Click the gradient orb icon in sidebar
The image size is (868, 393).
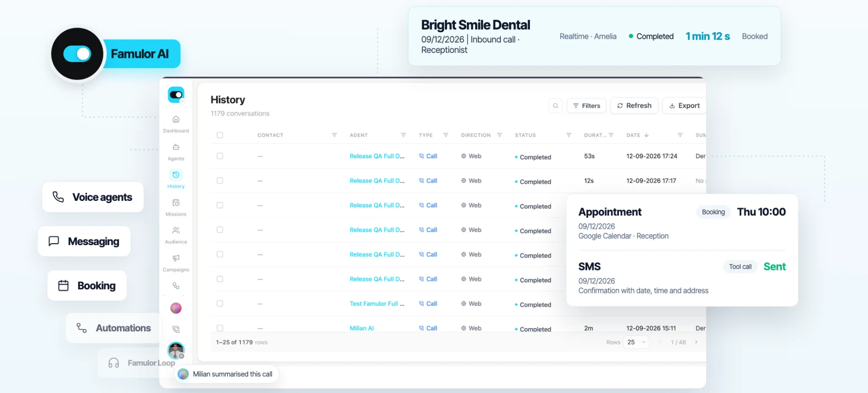tap(176, 308)
